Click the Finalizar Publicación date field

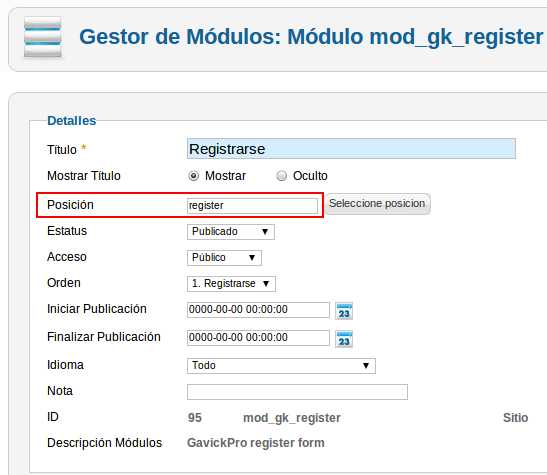pos(258,338)
